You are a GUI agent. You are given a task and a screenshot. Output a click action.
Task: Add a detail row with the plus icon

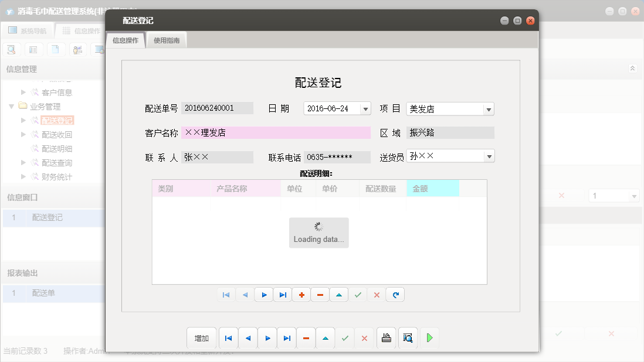point(301,295)
